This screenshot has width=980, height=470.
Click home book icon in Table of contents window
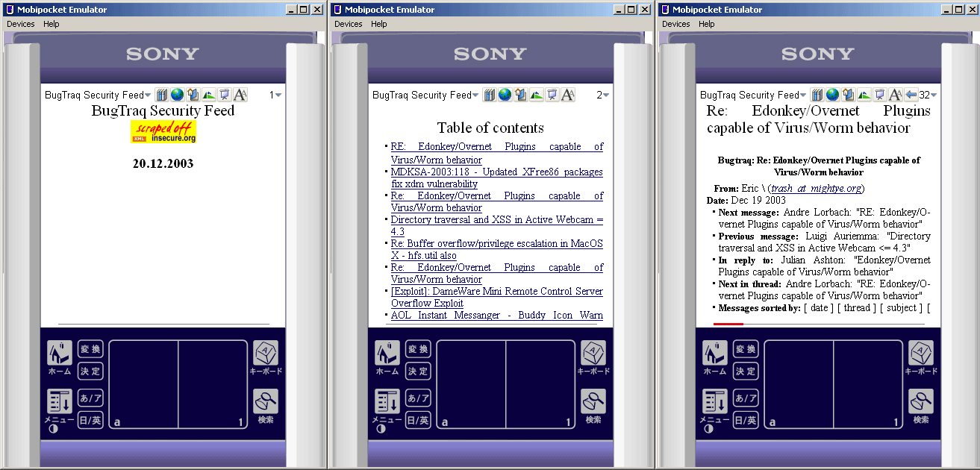click(x=520, y=95)
